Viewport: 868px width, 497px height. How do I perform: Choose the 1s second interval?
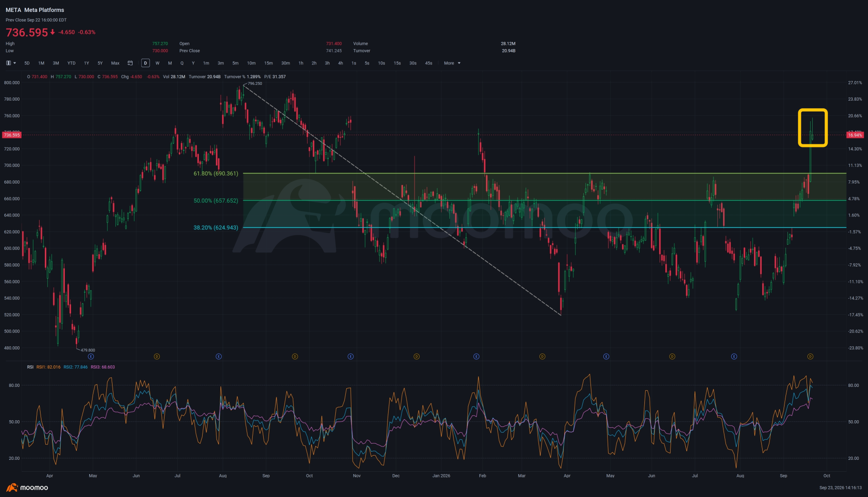[353, 63]
